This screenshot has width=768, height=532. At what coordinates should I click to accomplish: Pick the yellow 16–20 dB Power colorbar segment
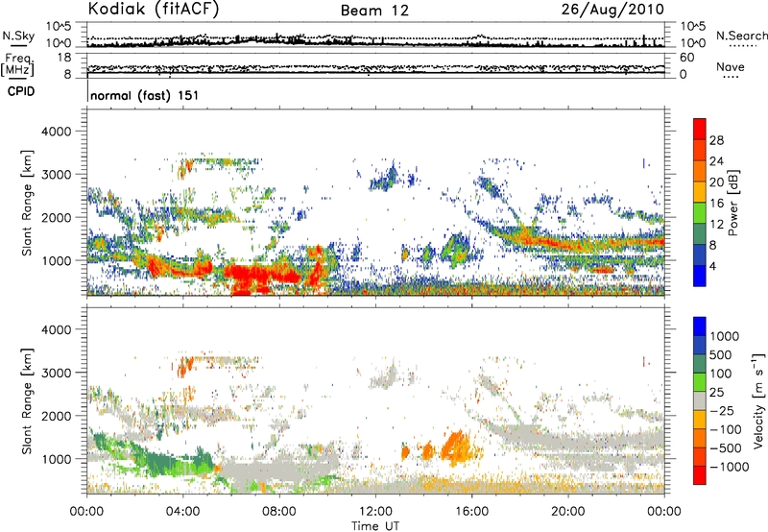[700, 192]
